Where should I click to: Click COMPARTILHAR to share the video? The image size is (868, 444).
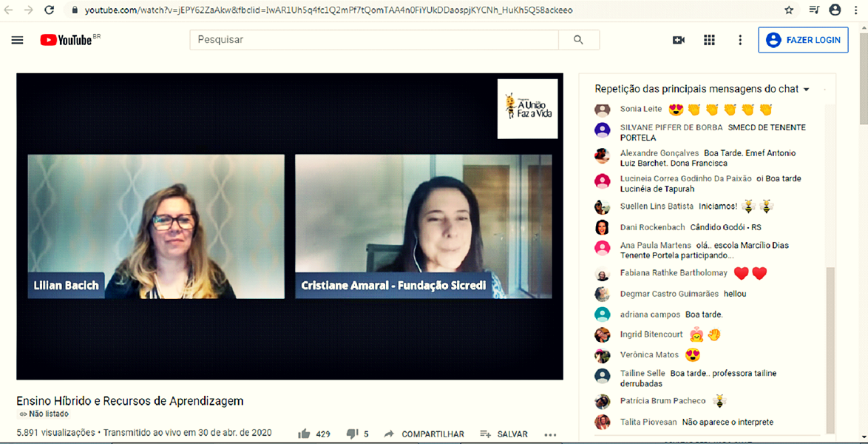click(424, 434)
